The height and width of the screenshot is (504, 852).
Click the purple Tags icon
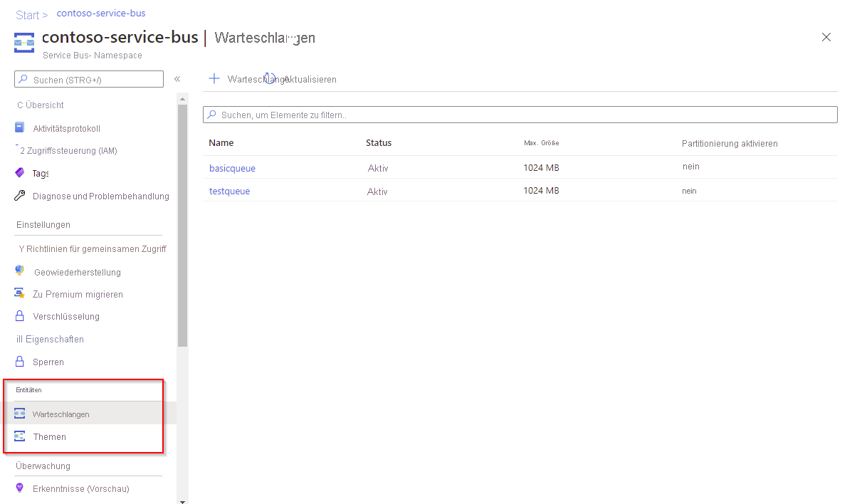coord(19,172)
